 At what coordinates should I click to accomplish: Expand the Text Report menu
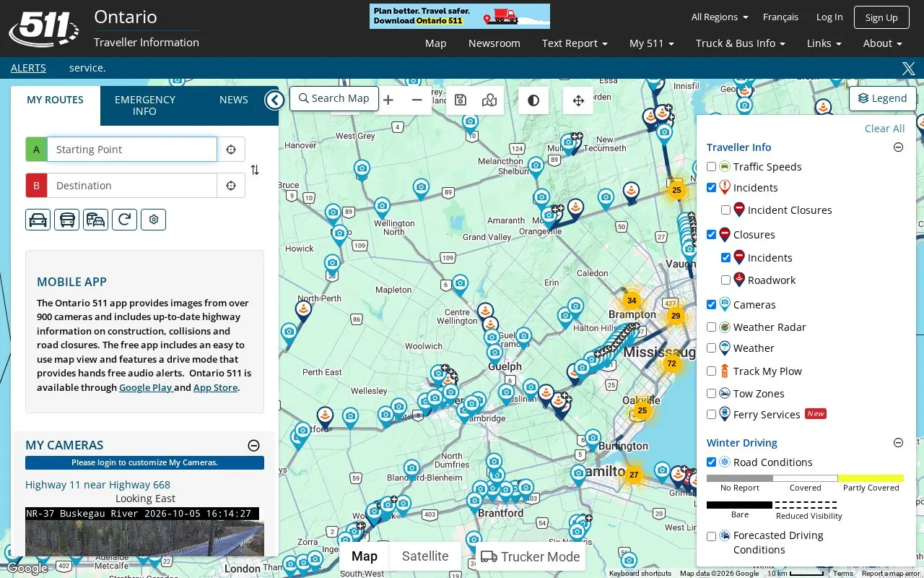(x=575, y=43)
